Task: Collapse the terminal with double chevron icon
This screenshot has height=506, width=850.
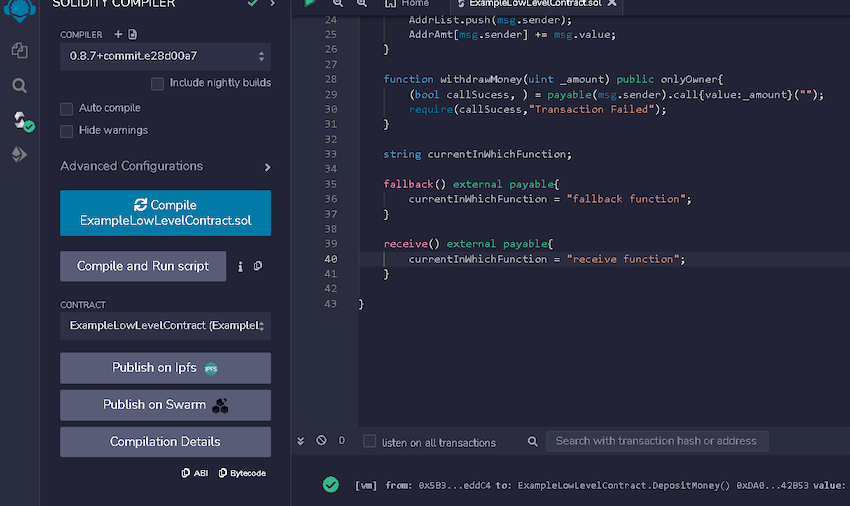Action: tap(300, 441)
